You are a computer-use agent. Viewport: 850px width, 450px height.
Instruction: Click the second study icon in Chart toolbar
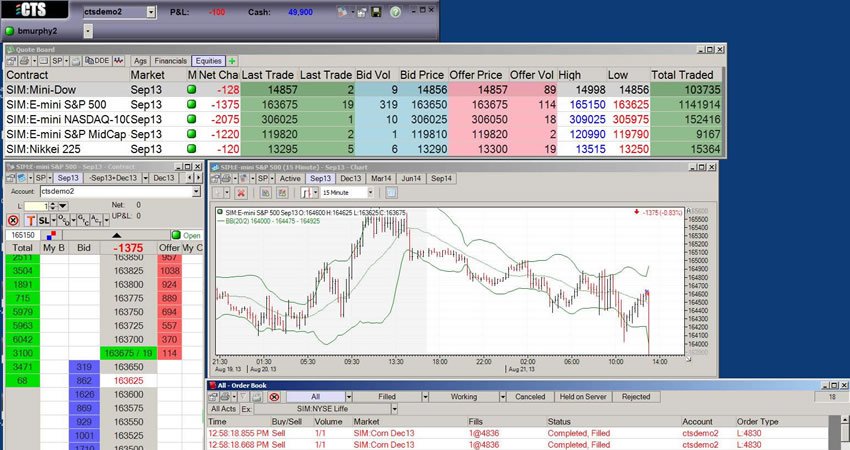(282, 192)
